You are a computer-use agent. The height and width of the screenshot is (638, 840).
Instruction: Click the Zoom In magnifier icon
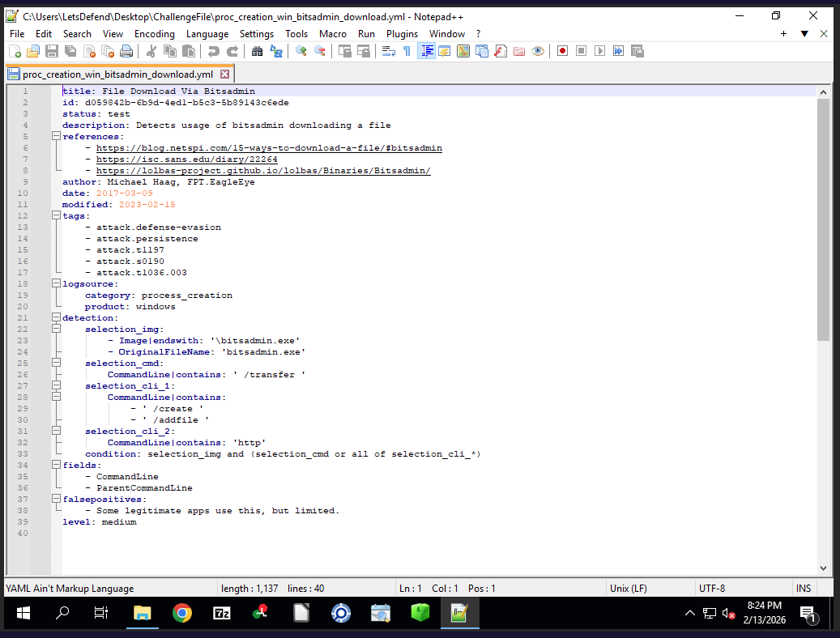click(x=301, y=51)
